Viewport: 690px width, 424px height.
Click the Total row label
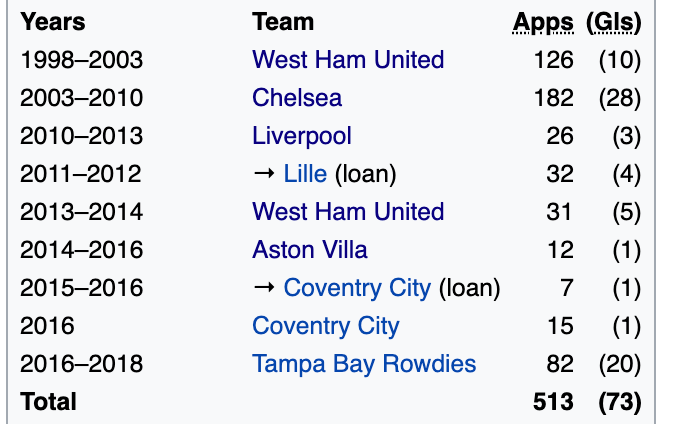[x=48, y=402]
